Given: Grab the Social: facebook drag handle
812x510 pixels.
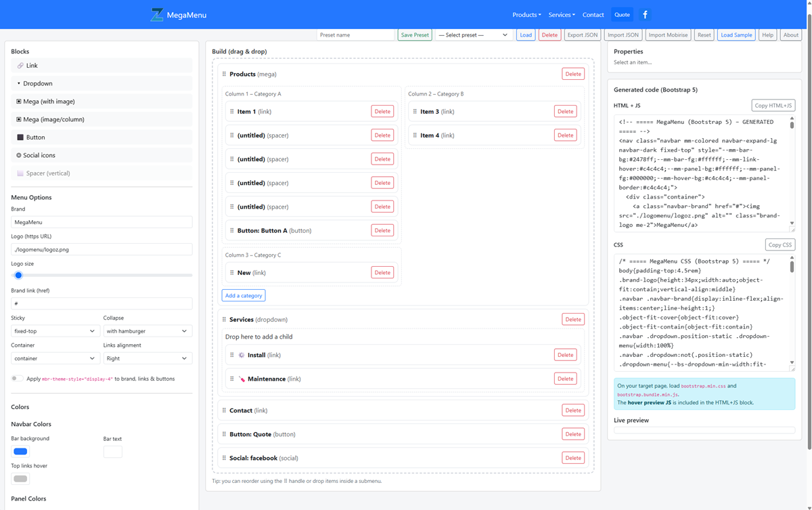Looking at the screenshot, I should (x=224, y=458).
